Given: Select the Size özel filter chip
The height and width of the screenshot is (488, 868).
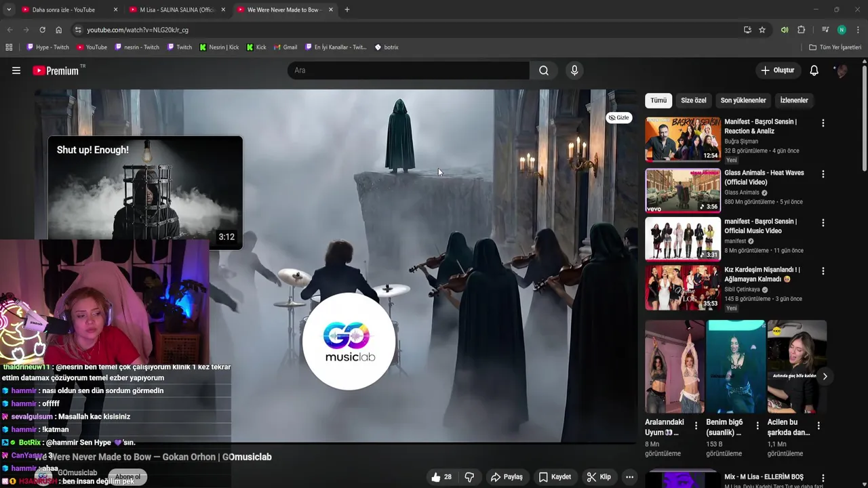Looking at the screenshot, I should click(x=694, y=100).
